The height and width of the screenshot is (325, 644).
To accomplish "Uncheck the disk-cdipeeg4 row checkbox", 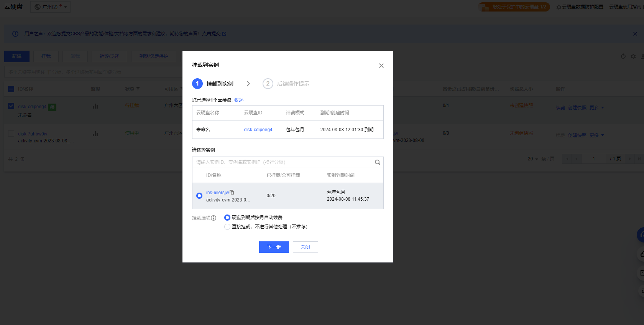I will pyautogui.click(x=11, y=106).
